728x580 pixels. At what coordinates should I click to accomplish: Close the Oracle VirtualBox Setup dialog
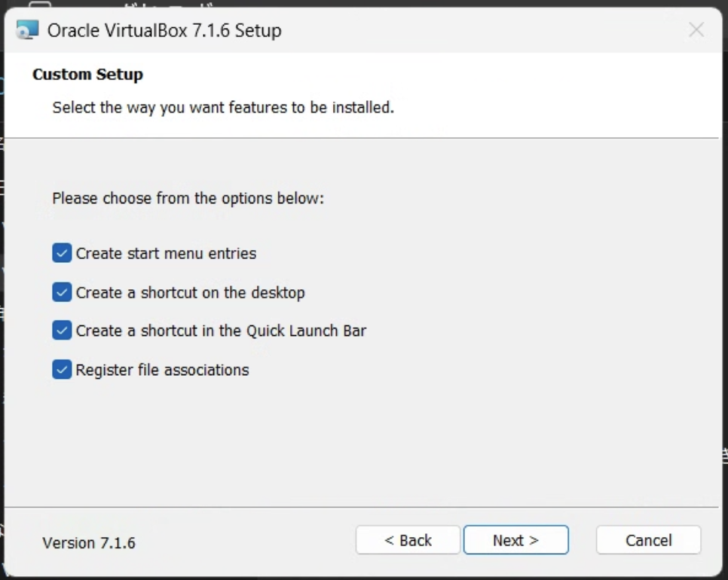pos(696,30)
